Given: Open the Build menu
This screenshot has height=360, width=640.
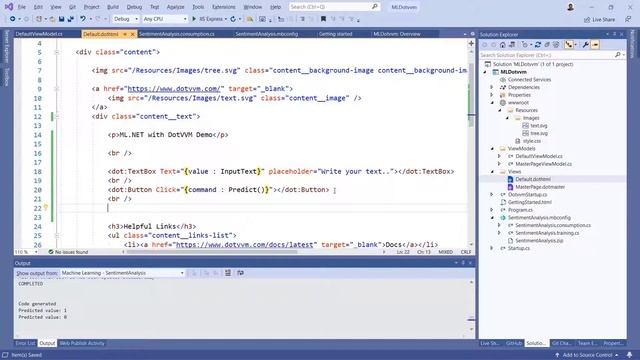Looking at the screenshot, I should coord(113,7).
